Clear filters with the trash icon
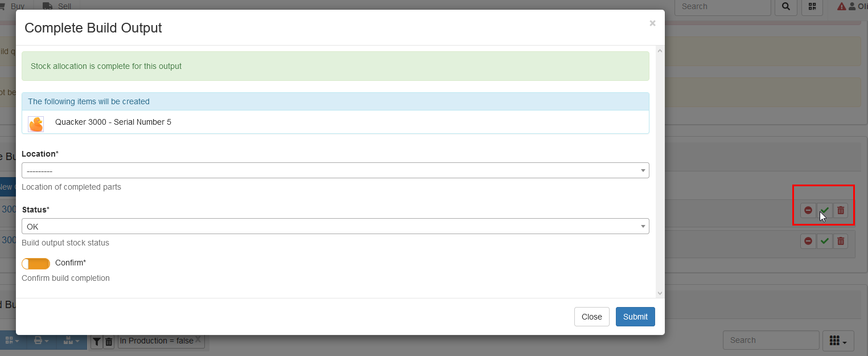 tap(109, 341)
